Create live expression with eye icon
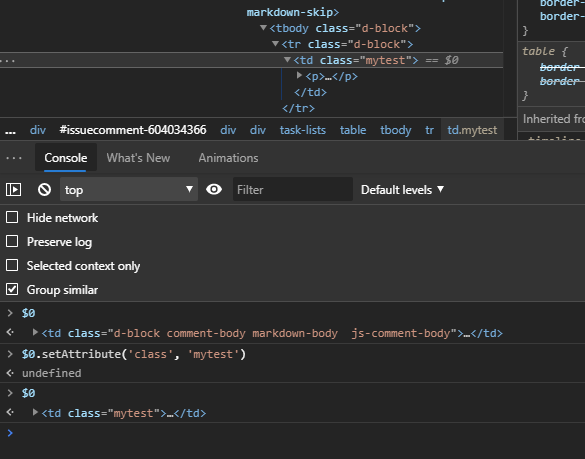The height and width of the screenshot is (459, 585). [214, 189]
